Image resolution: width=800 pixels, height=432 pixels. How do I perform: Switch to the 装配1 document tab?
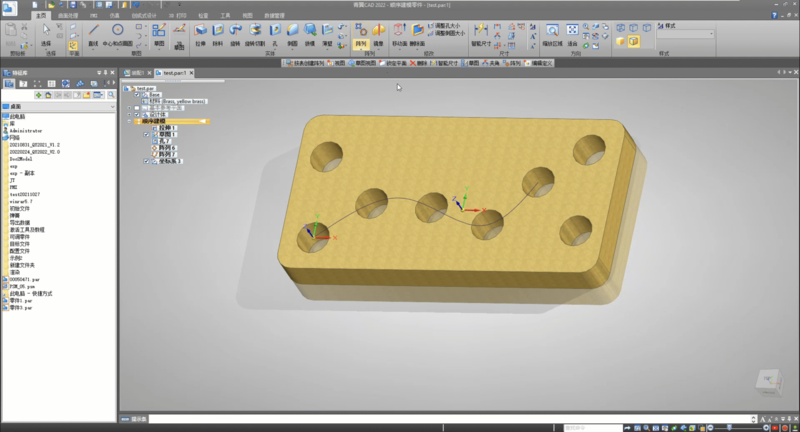(x=138, y=73)
